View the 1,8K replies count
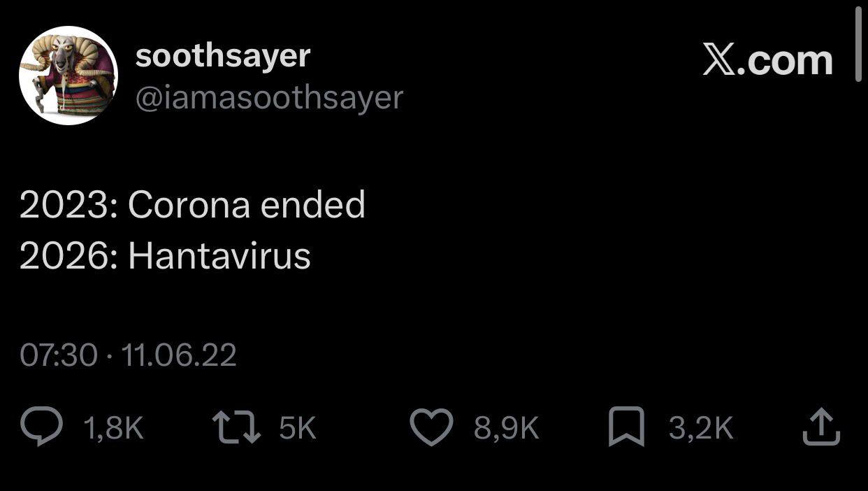Image resolution: width=868 pixels, height=491 pixels. pos(113,428)
